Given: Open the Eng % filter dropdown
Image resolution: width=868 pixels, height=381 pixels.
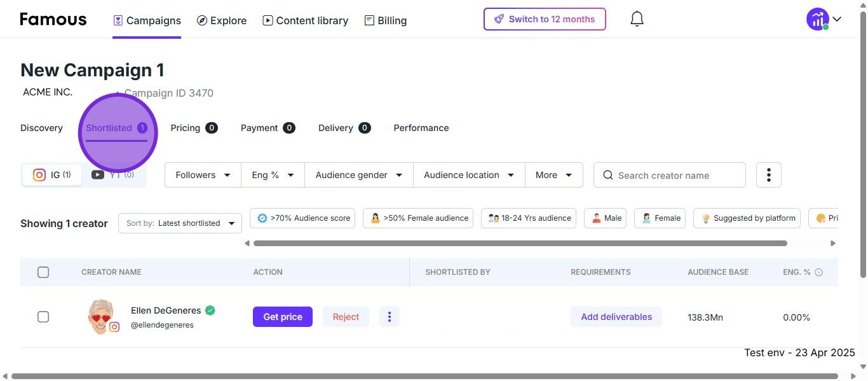Looking at the screenshot, I should [273, 175].
